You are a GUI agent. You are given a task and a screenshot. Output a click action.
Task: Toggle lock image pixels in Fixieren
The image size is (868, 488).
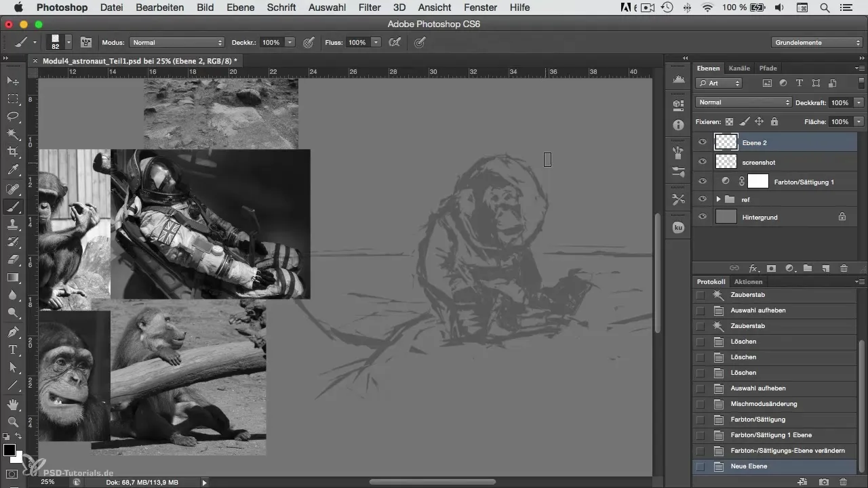(745, 122)
